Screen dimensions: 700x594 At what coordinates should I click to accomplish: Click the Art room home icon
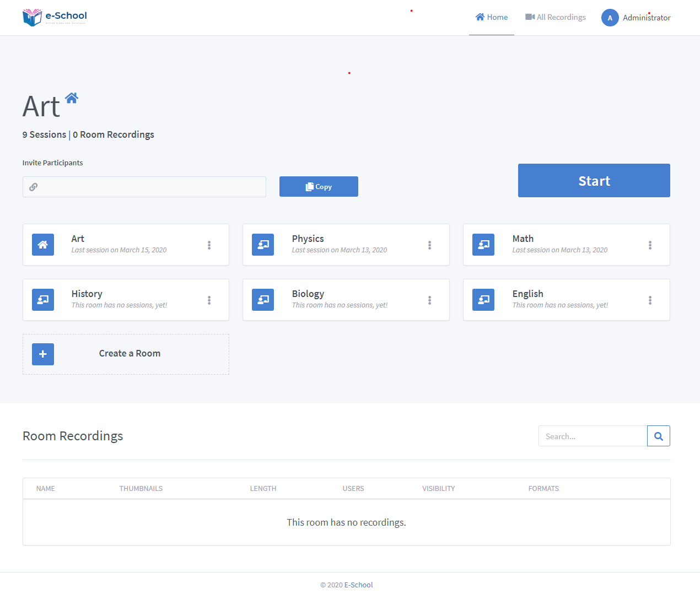(43, 245)
